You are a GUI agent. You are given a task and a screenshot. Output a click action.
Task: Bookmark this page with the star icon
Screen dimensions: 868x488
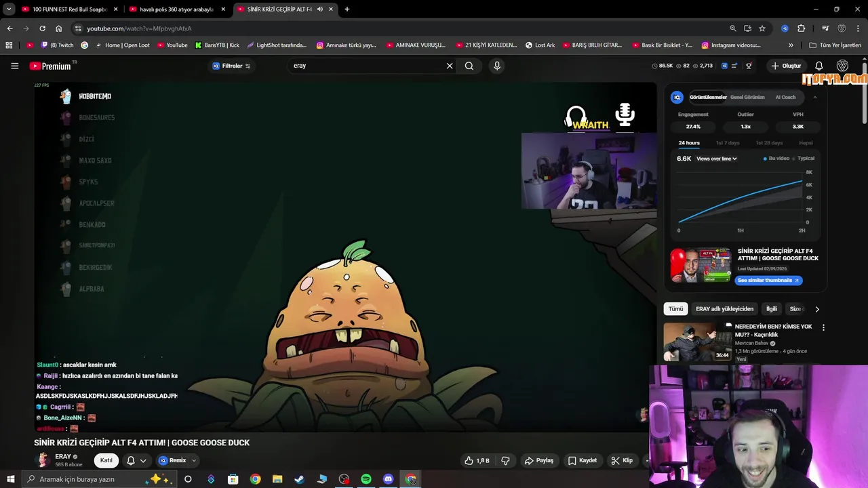(x=762, y=28)
